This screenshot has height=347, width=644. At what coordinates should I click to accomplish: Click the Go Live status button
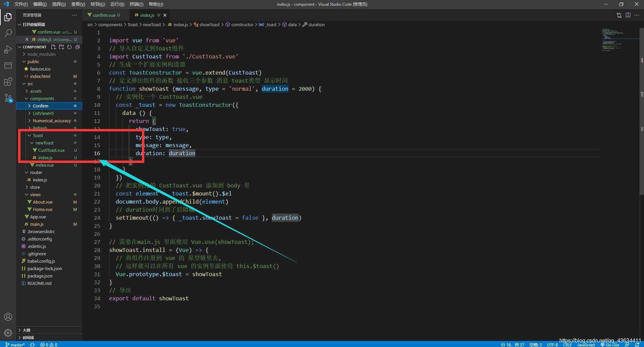click(x=610, y=345)
